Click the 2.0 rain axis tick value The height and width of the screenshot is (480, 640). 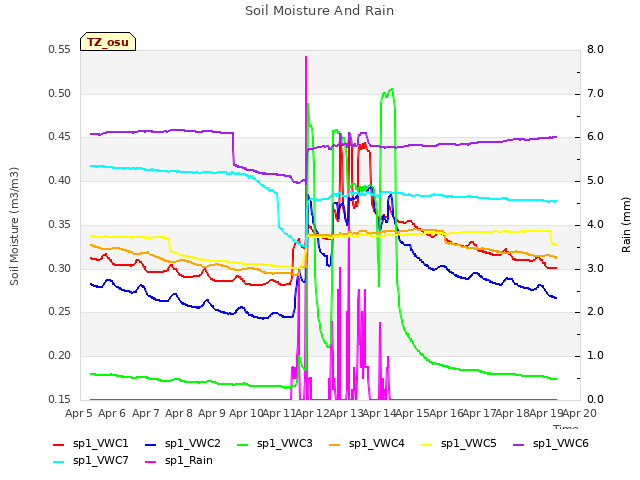(595, 312)
